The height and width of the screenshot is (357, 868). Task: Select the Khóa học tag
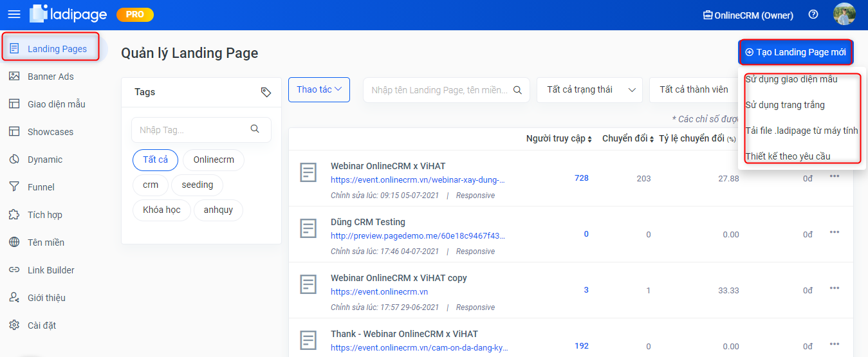(162, 210)
